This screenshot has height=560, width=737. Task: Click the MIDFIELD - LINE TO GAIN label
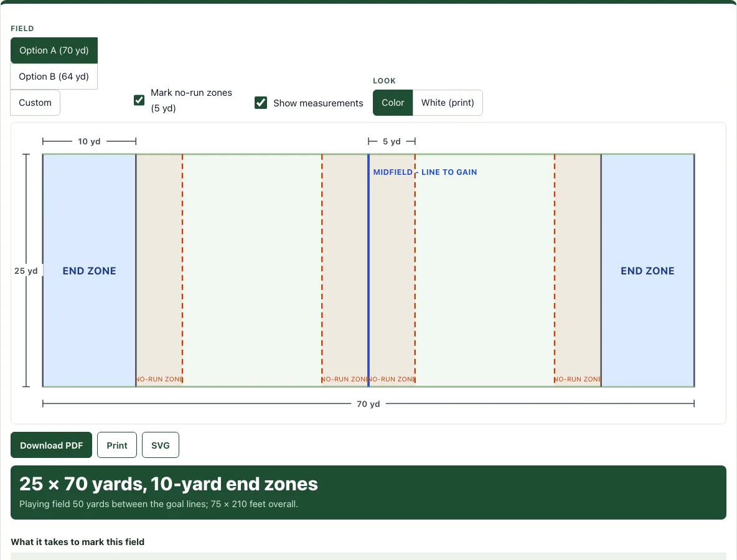click(425, 172)
